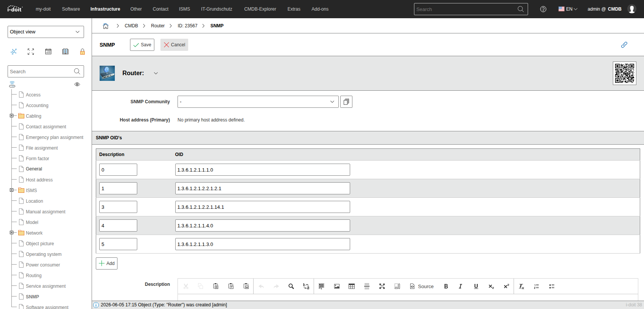Click the Cancel button
Screen dimensions: 644x309
click(174, 45)
